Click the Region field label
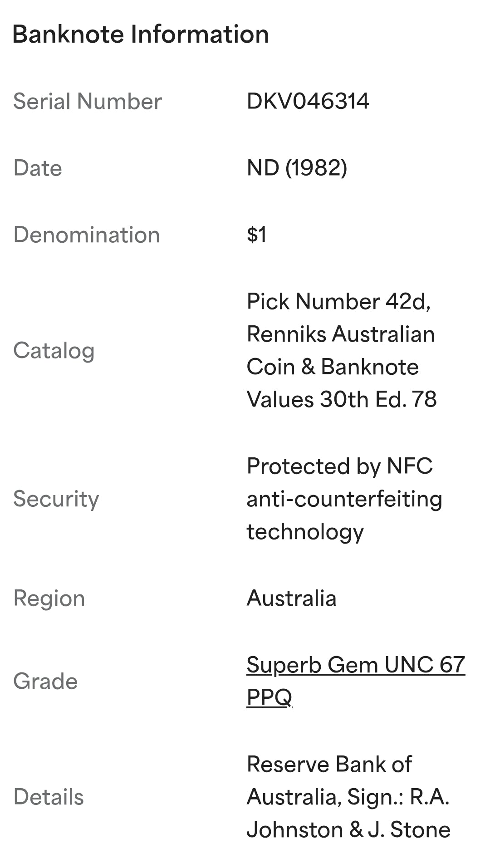Image resolution: width=490 pixels, height=868 pixels. (x=49, y=598)
